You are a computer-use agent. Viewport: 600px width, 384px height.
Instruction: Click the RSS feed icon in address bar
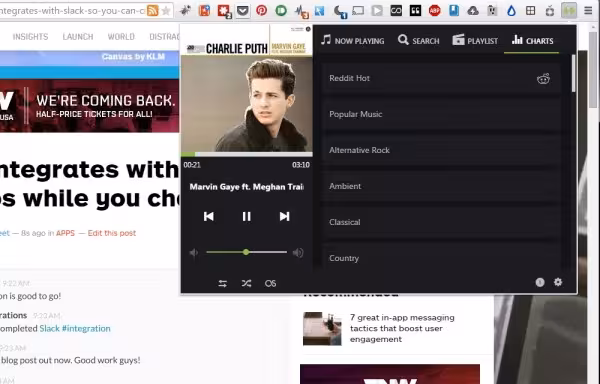click(x=152, y=10)
